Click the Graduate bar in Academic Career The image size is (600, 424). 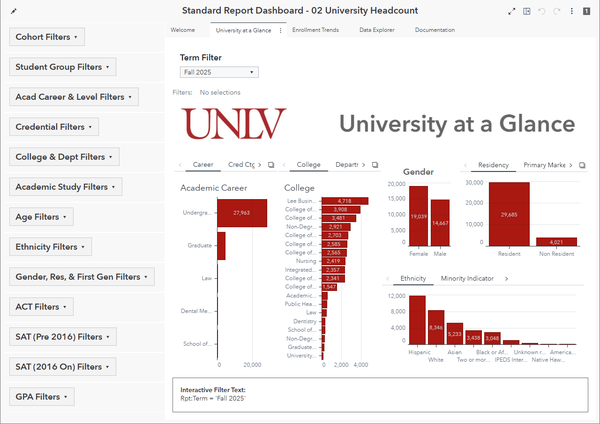click(x=221, y=246)
